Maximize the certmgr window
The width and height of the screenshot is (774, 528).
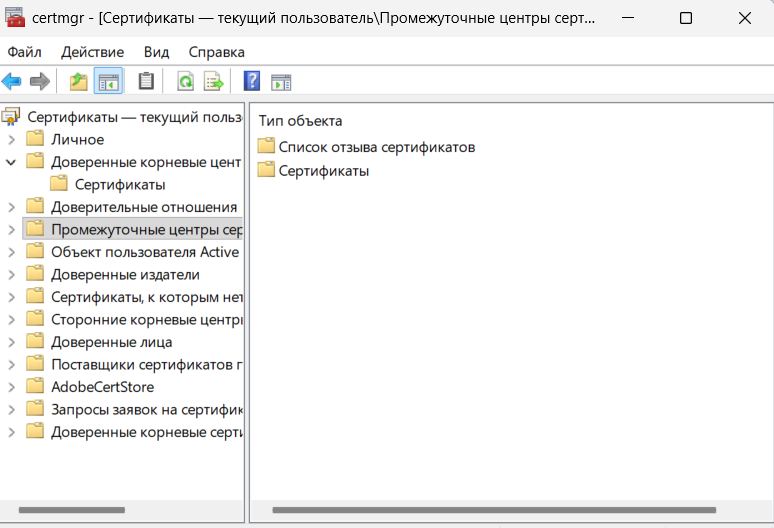click(686, 18)
